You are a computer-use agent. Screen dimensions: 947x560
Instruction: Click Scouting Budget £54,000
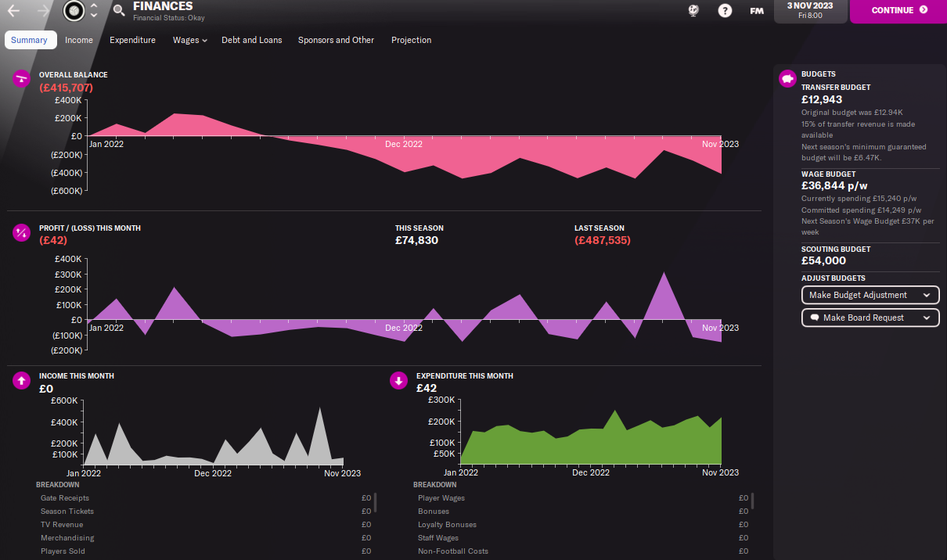(823, 260)
